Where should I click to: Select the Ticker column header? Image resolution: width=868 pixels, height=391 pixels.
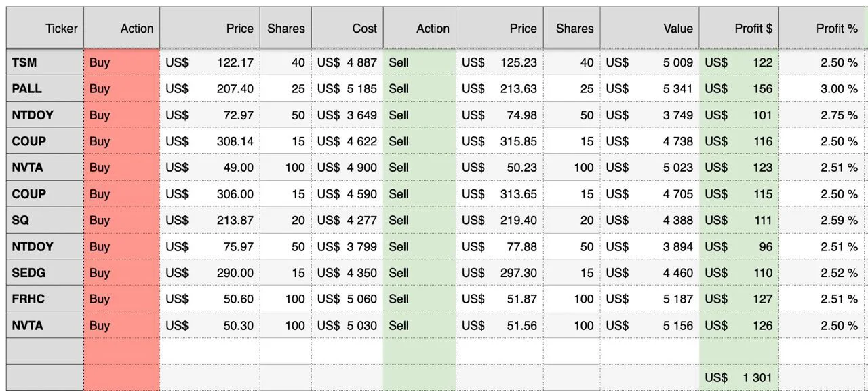45,29
